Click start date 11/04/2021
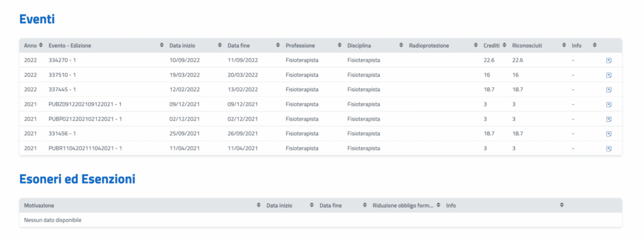The image size is (644, 239). [184, 148]
